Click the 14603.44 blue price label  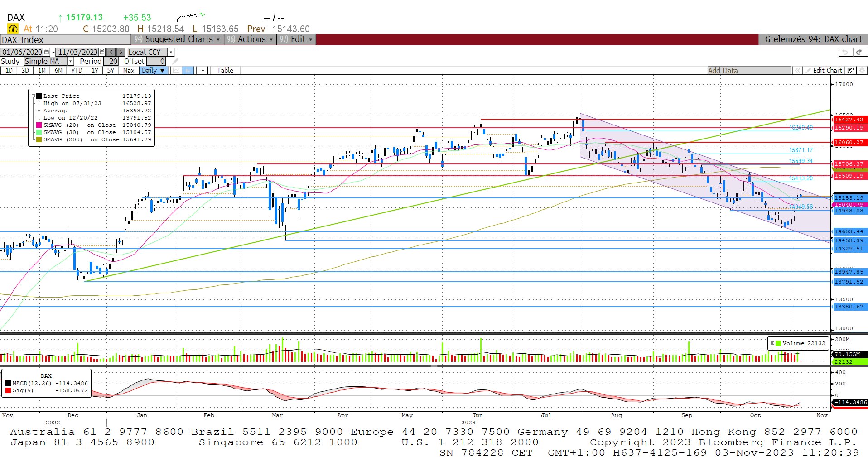849,231
